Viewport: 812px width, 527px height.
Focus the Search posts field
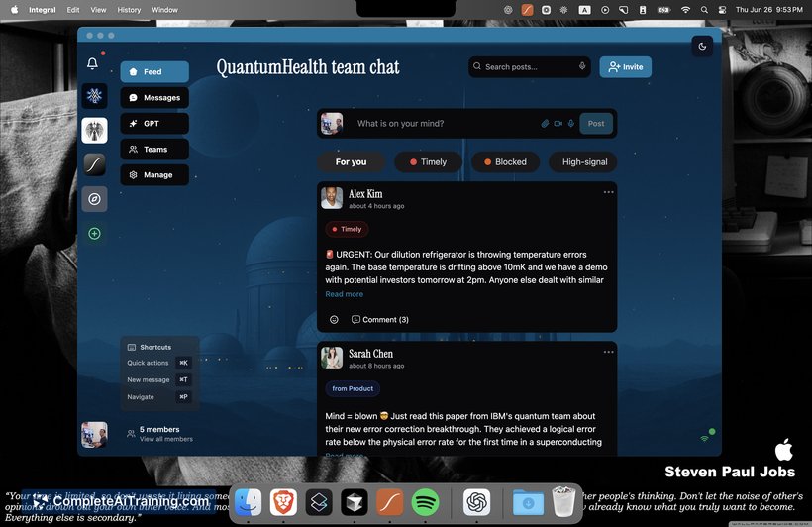tap(529, 66)
